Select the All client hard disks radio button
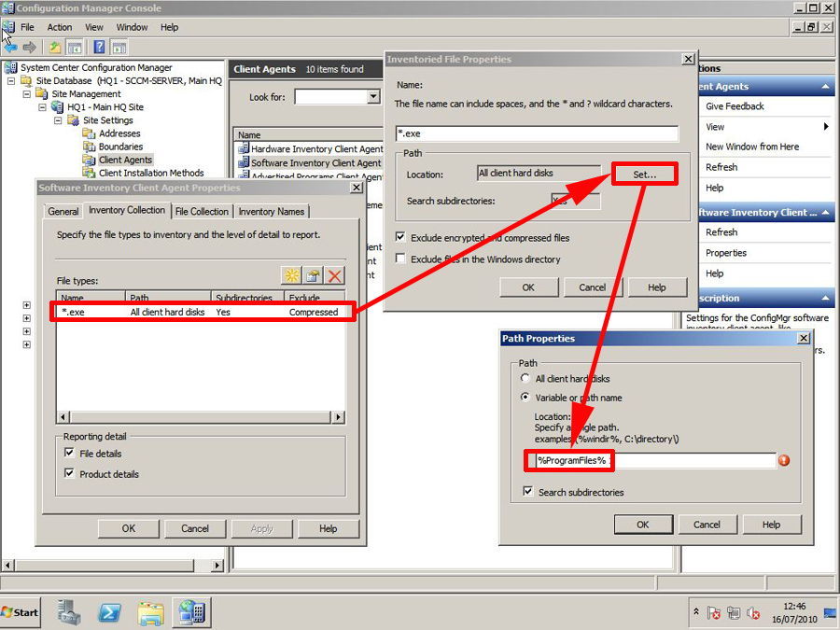The height and width of the screenshot is (630, 840). point(525,378)
